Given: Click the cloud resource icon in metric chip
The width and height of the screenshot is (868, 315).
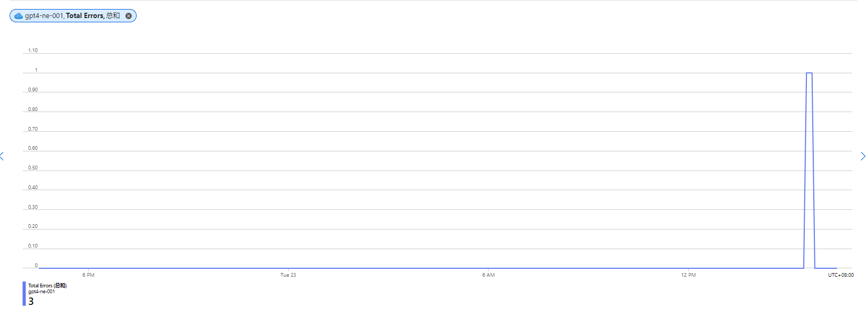Looking at the screenshot, I should coord(19,16).
